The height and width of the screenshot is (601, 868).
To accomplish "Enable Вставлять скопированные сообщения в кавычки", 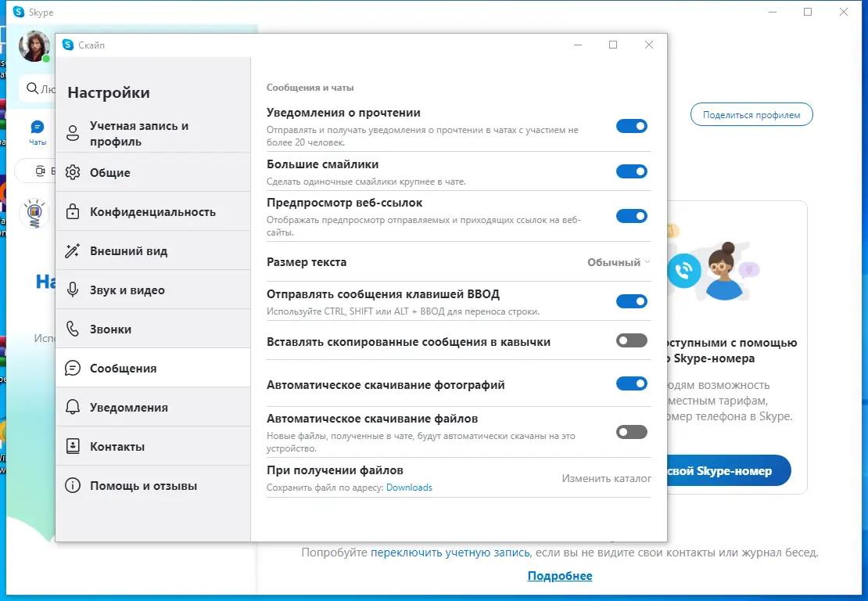I will pos(632,340).
